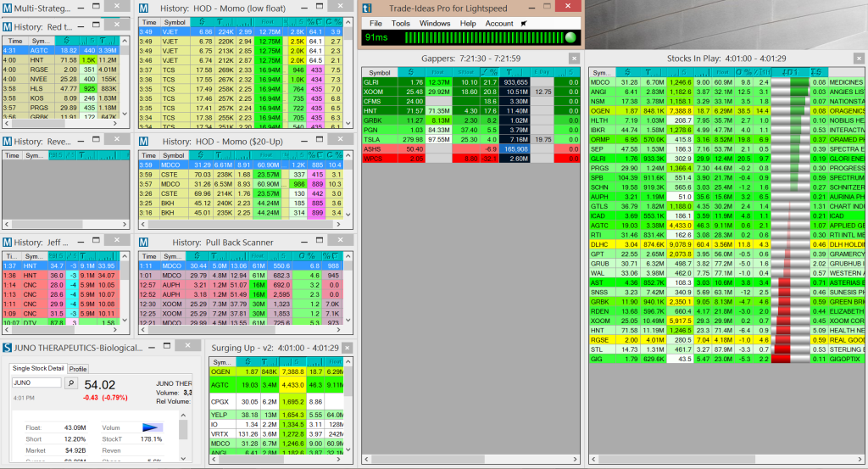Click Sym column header in Stocks In Play
This screenshot has width=868, height=469.
601,73
